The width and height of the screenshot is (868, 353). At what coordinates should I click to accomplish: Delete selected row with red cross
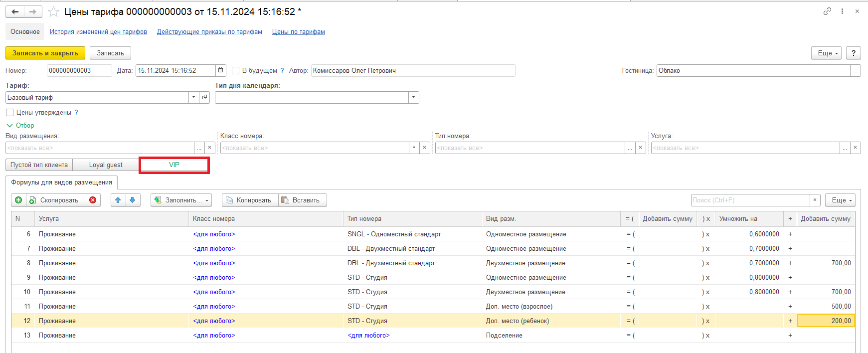[x=93, y=200]
